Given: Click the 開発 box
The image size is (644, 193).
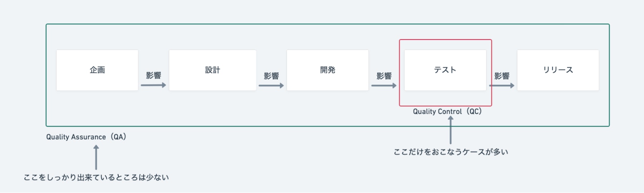Looking at the screenshot, I should click(327, 70).
